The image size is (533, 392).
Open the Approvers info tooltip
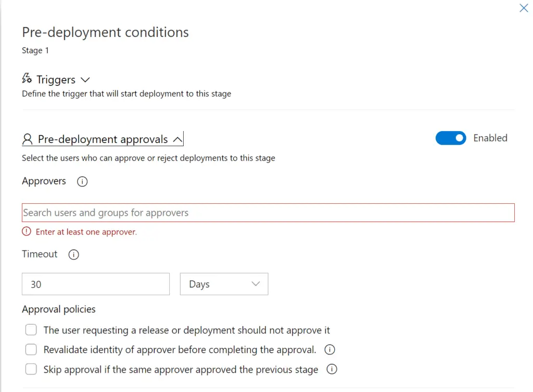[x=82, y=181]
